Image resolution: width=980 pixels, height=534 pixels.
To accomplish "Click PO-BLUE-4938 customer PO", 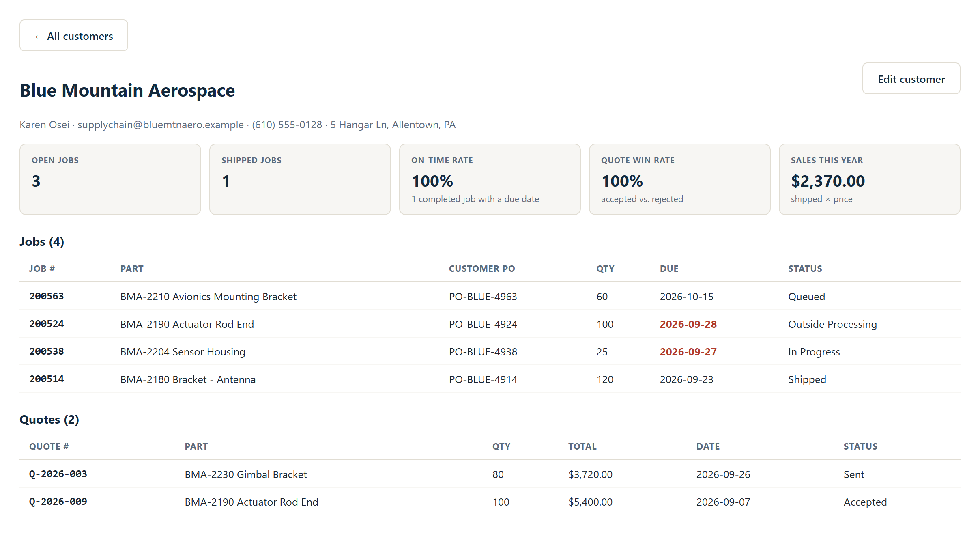I will pyautogui.click(x=483, y=352).
